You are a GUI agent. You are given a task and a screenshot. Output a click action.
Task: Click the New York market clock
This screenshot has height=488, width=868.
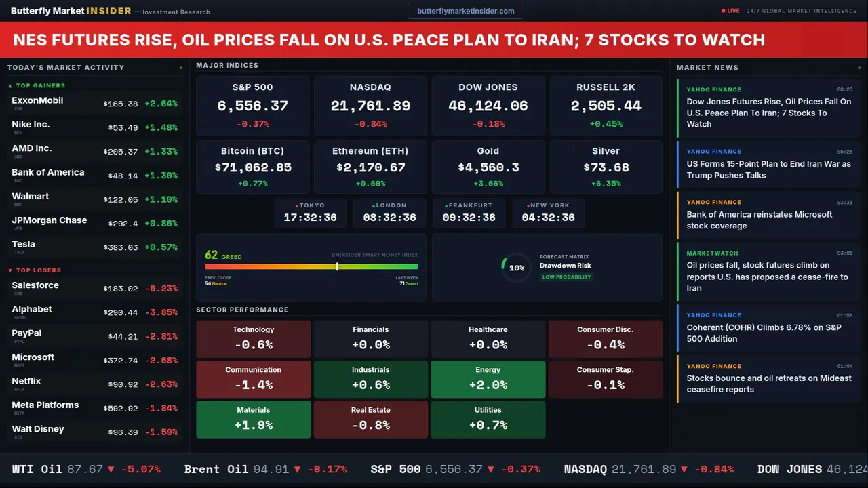(x=548, y=213)
